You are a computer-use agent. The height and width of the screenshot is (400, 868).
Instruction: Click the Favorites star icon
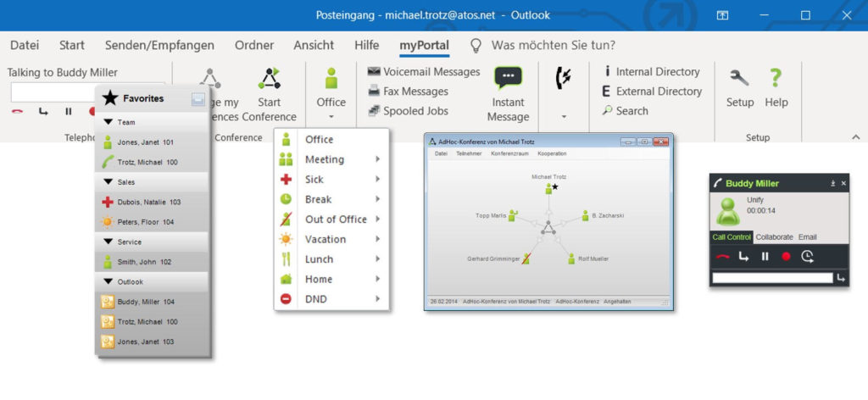[x=110, y=98]
